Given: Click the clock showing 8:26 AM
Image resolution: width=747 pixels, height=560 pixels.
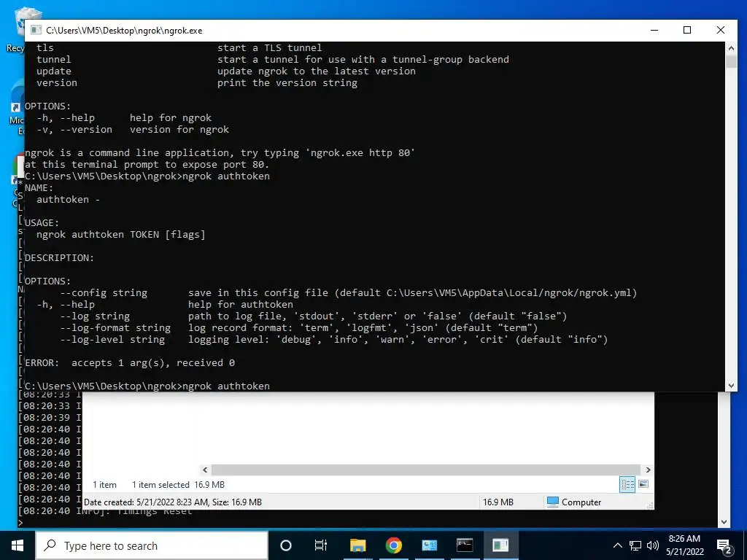Looking at the screenshot, I should coord(684,539).
